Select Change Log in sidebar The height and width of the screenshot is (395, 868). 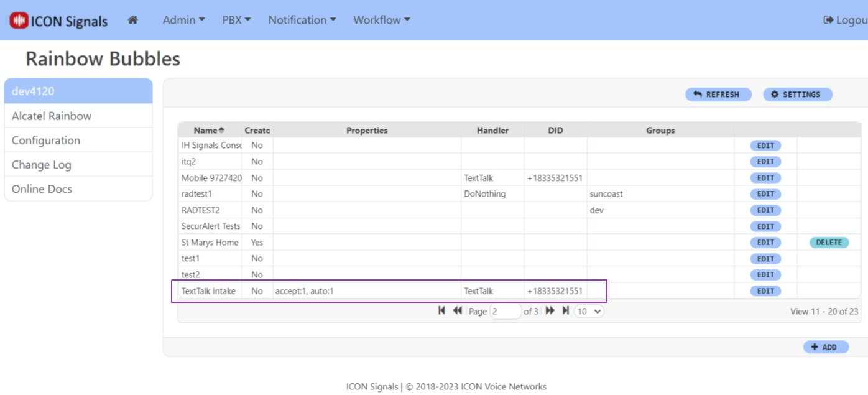point(42,165)
